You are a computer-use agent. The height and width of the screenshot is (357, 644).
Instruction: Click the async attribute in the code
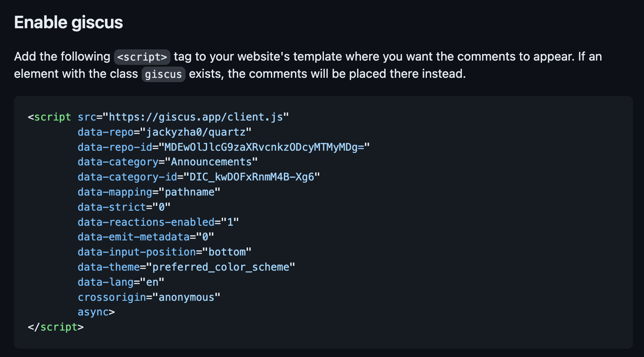tap(93, 312)
